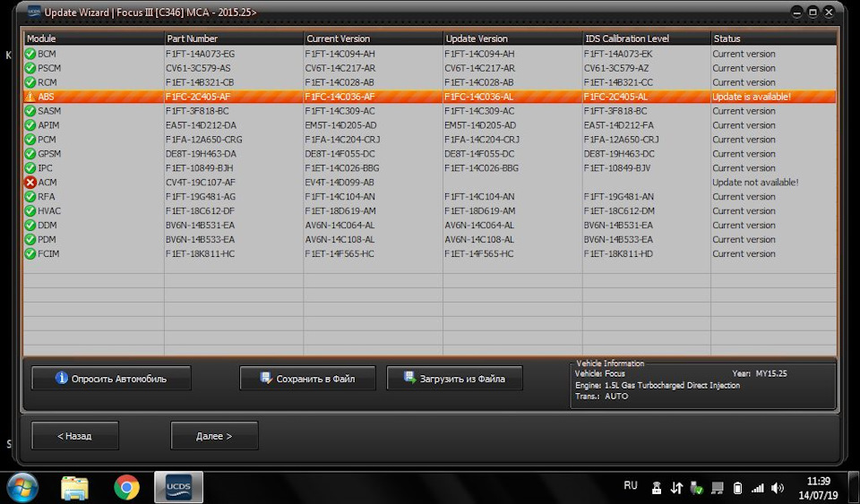Click the green check icon beside BCM
860x504 pixels.
tap(30, 54)
